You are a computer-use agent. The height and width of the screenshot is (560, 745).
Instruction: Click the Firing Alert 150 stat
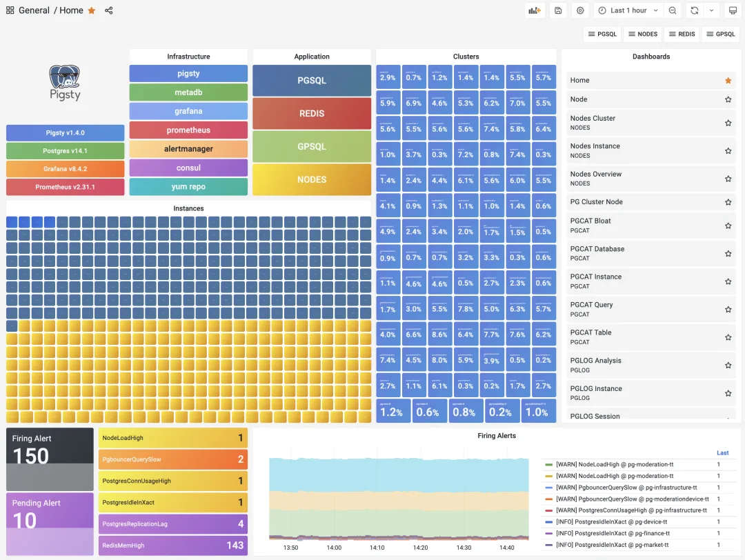click(50, 459)
